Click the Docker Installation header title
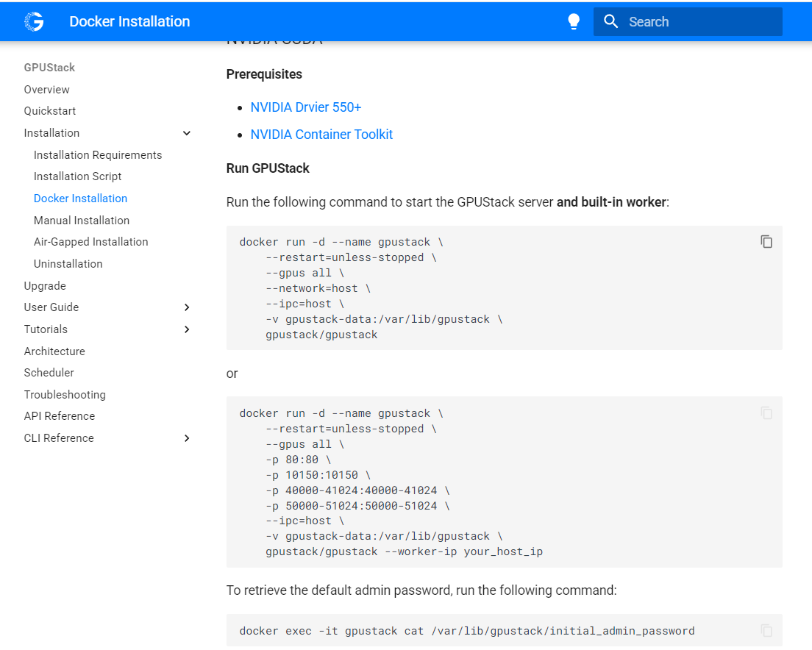Screen dimensions: 812x650 click(129, 22)
